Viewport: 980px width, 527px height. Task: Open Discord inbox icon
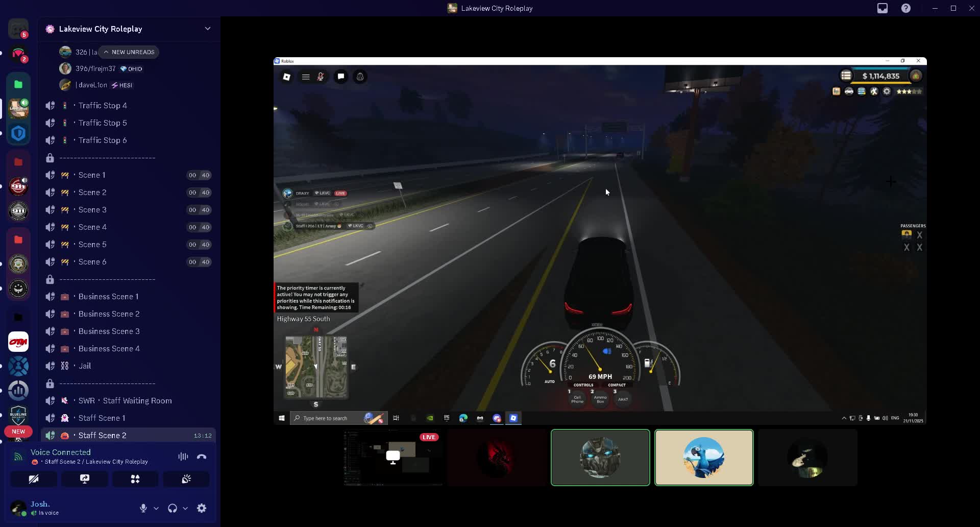tap(883, 8)
